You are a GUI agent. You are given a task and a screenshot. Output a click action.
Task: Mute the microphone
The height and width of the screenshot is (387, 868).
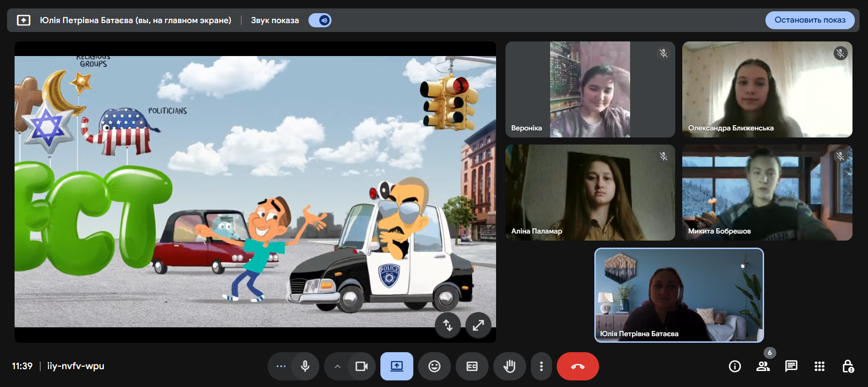[x=305, y=366]
